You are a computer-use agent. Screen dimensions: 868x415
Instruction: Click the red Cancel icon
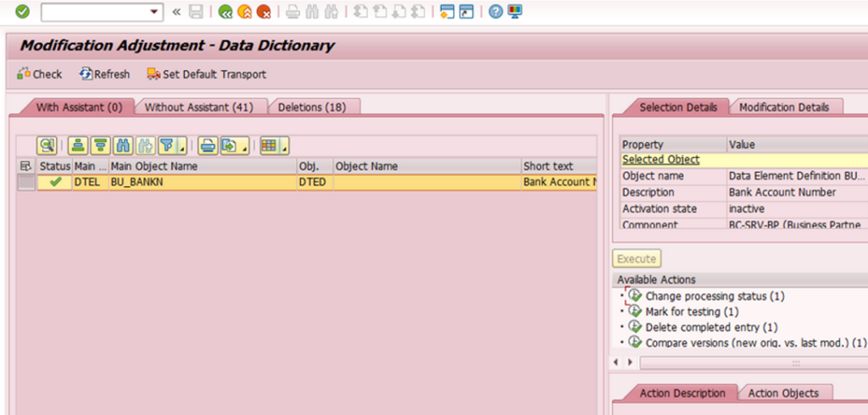click(x=264, y=12)
